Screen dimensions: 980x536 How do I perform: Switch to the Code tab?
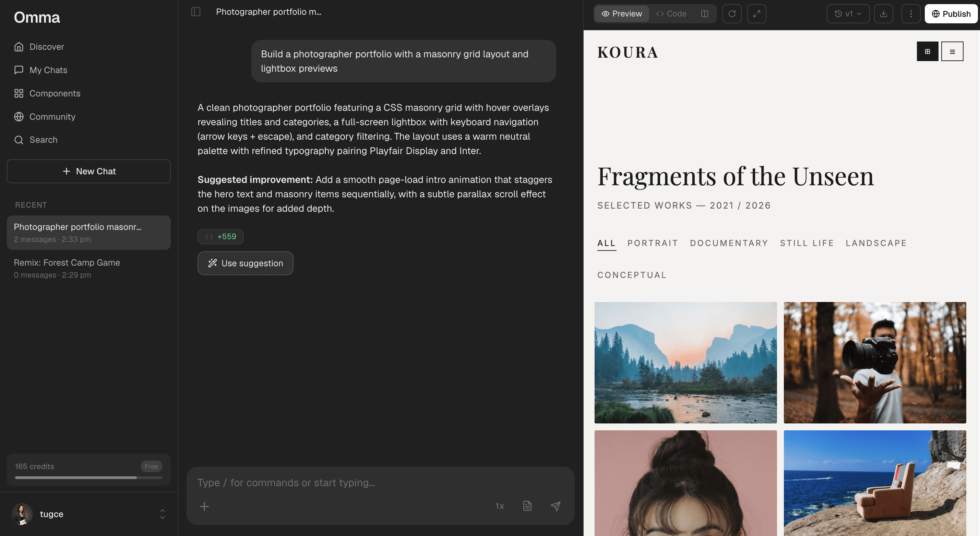coord(671,14)
